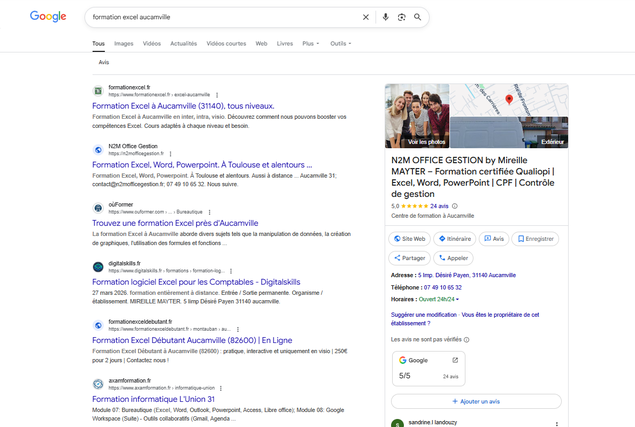Click Ajouter un avis button
The image size is (635, 427).
tap(476, 401)
